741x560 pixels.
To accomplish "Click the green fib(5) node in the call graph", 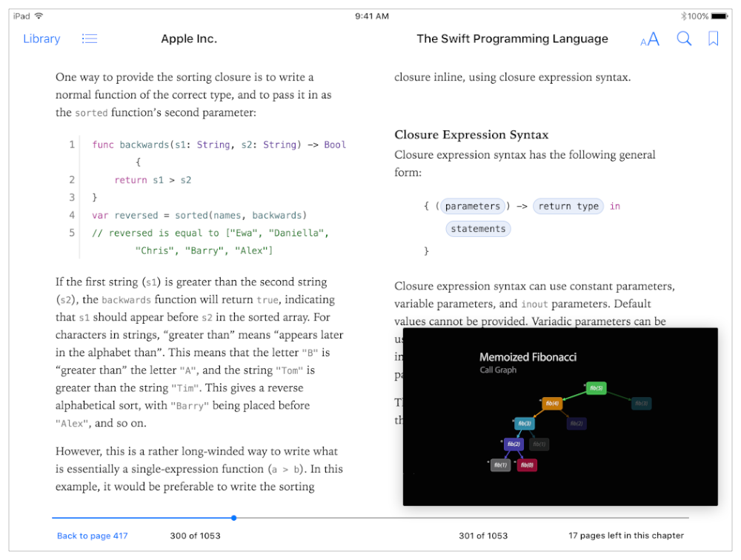I will 597,387.
